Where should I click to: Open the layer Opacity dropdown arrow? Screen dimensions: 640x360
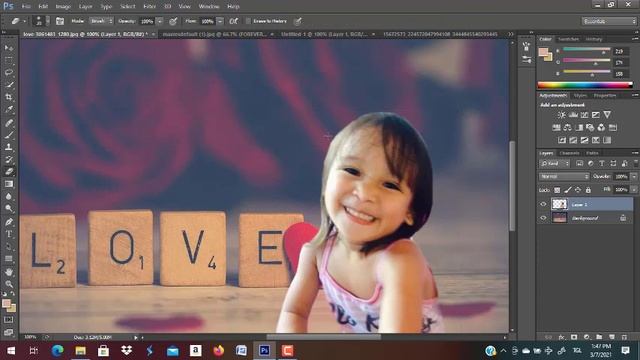click(x=634, y=177)
